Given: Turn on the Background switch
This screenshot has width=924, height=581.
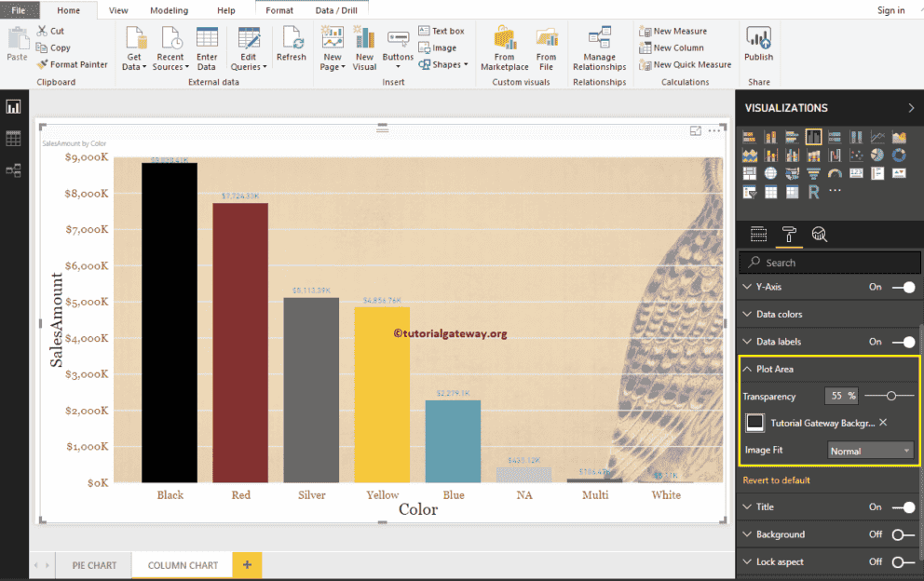Looking at the screenshot, I should [903, 534].
